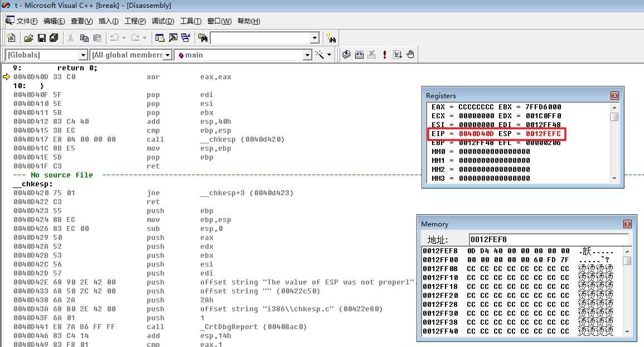Click the Memory 地址 address input field
The width and height of the screenshot is (644, 347).
[548, 239]
